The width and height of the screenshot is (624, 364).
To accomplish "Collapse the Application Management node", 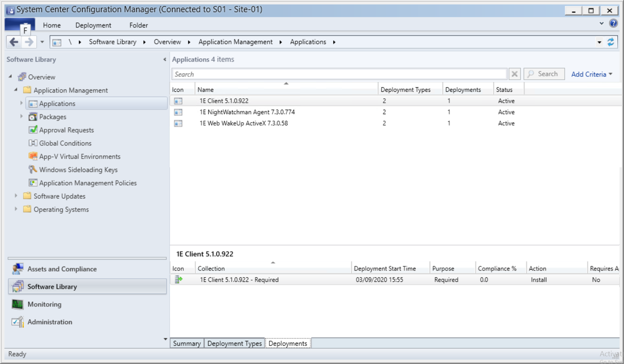I will click(x=16, y=90).
